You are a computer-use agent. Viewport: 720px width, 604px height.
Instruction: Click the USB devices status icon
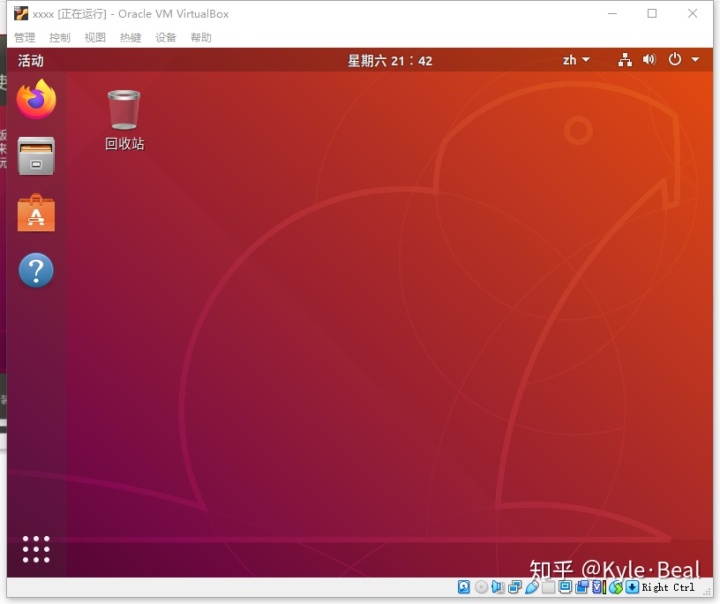click(x=532, y=587)
